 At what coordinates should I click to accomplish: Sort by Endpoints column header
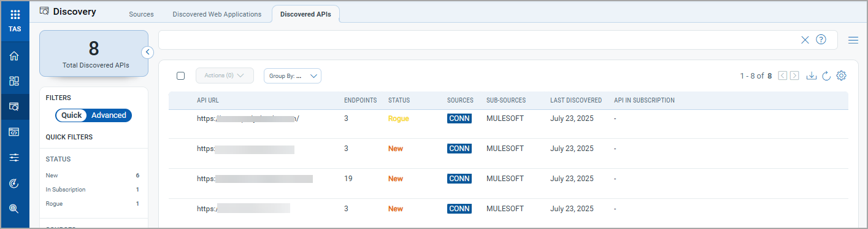[361, 101]
